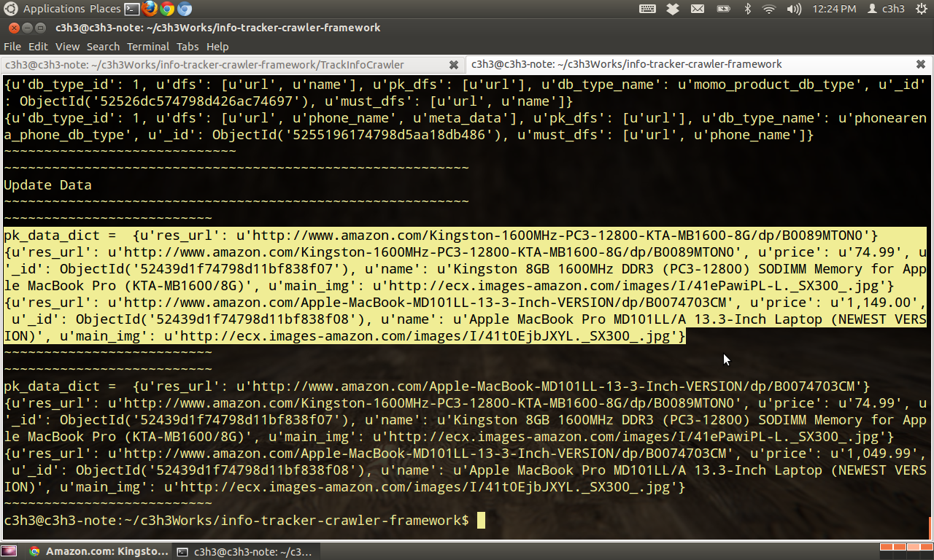Launch Google Chrome from the top panel

click(x=167, y=9)
